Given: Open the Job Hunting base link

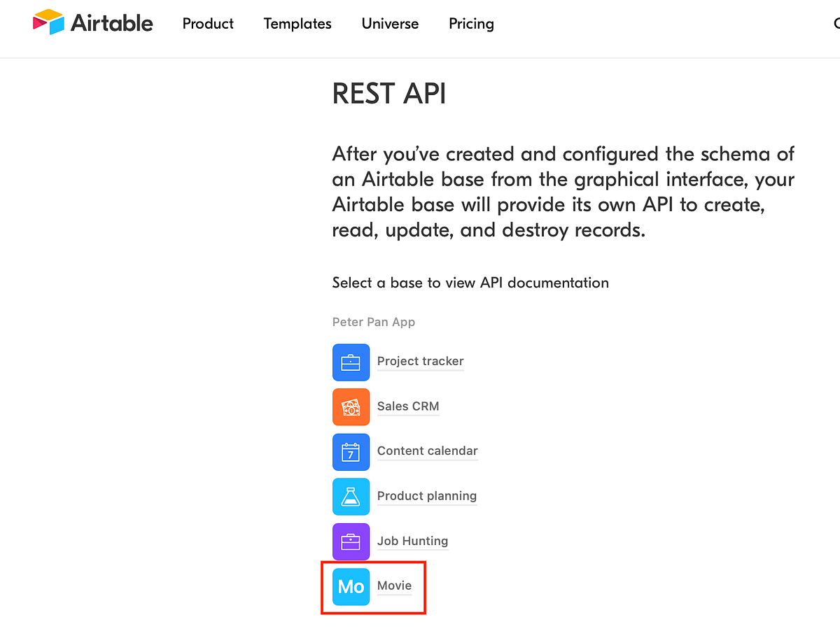Looking at the screenshot, I should (412, 541).
